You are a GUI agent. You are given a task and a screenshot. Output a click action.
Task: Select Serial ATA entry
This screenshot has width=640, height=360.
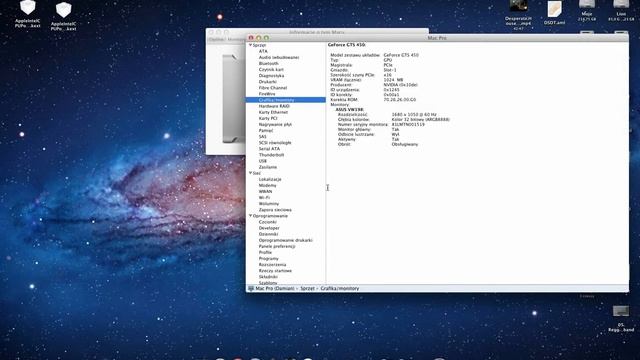tap(269, 149)
